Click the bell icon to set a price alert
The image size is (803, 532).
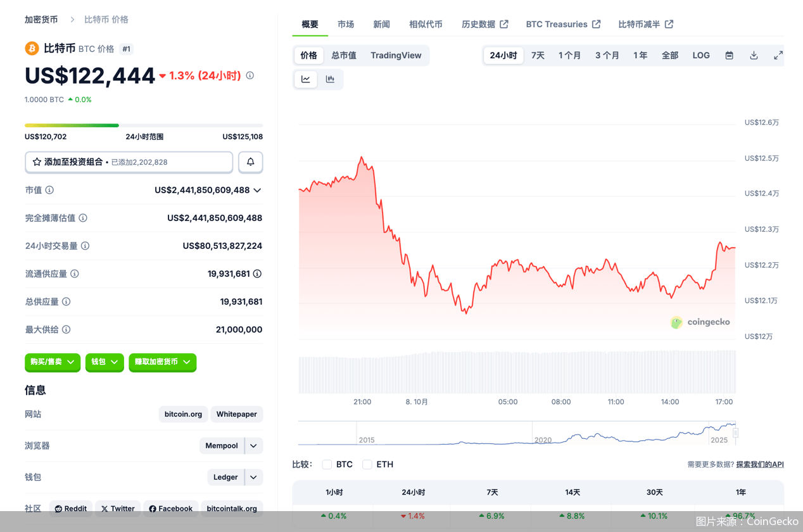(250, 162)
